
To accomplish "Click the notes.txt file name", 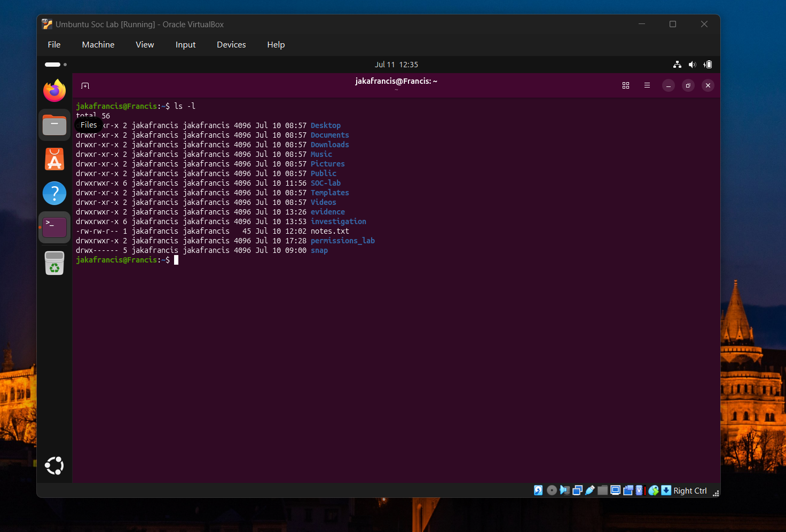I will [x=330, y=231].
